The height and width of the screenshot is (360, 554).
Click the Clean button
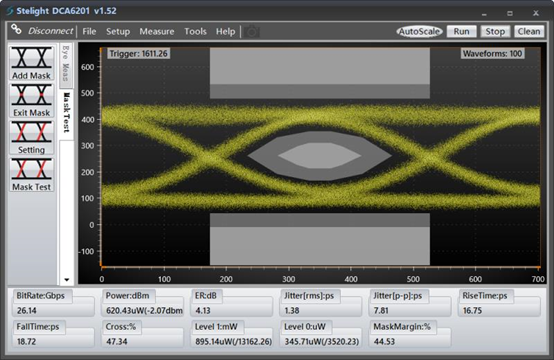tap(529, 31)
